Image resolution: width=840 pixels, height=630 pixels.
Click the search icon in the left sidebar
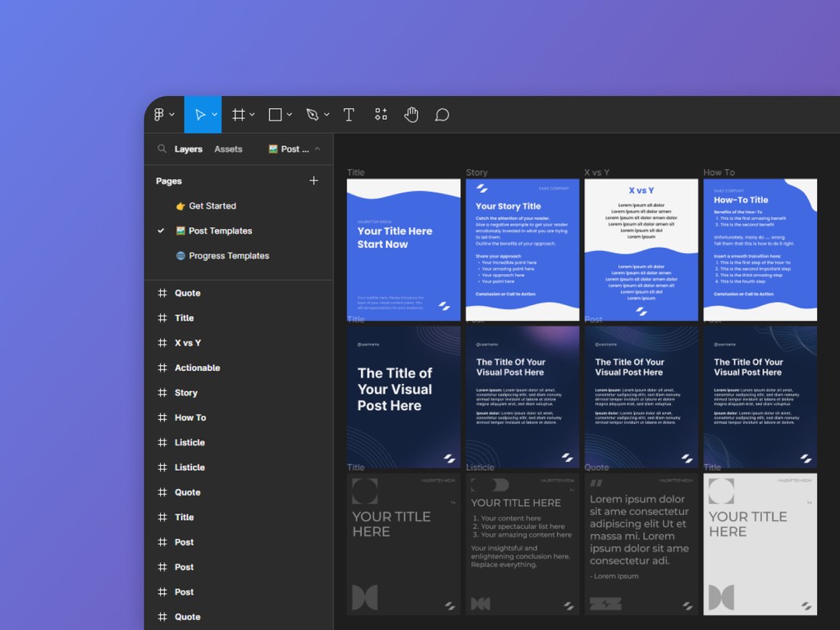coord(162,148)
